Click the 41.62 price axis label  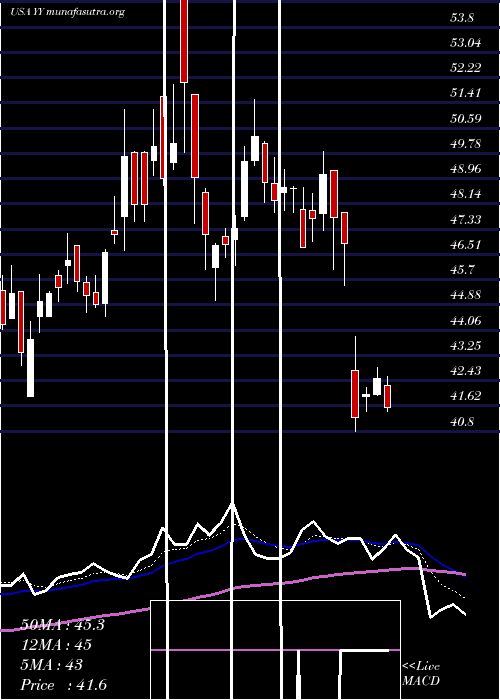(466, 396)
